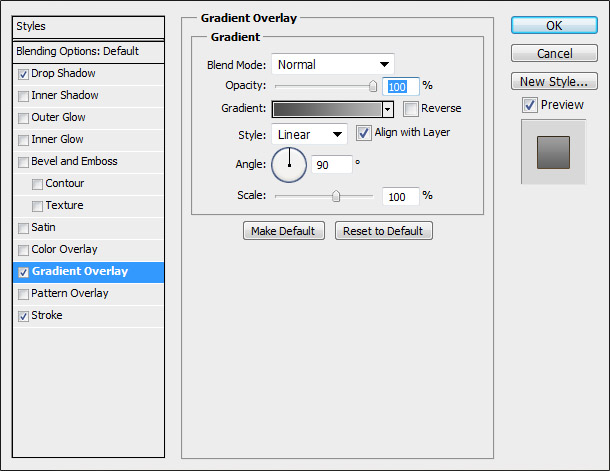Viewport: 610px width, 471px height.
Task: Uncheck the Gradient Overlay checkbox
Action: [23, 272]
